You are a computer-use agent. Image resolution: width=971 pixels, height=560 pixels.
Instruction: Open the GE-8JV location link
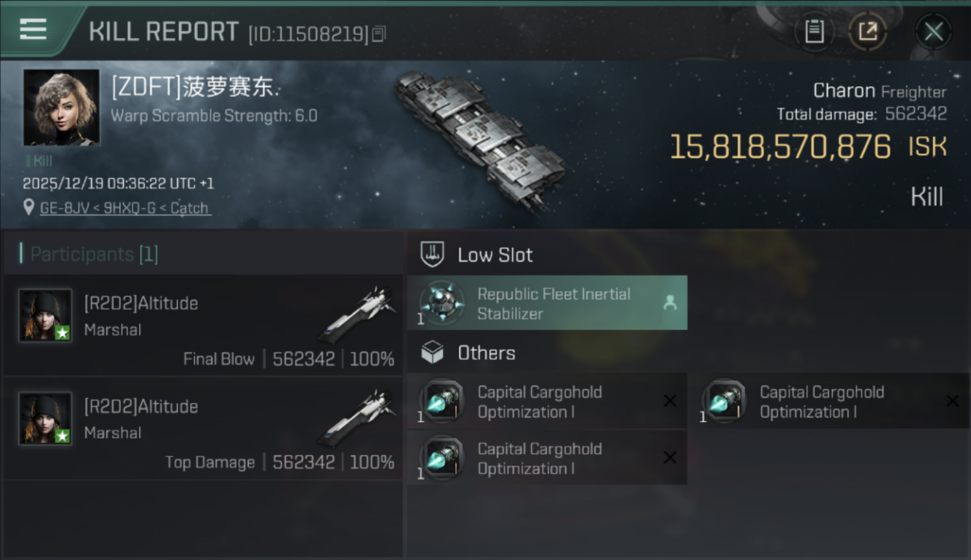pyautogui.click(x=125, y=208)
